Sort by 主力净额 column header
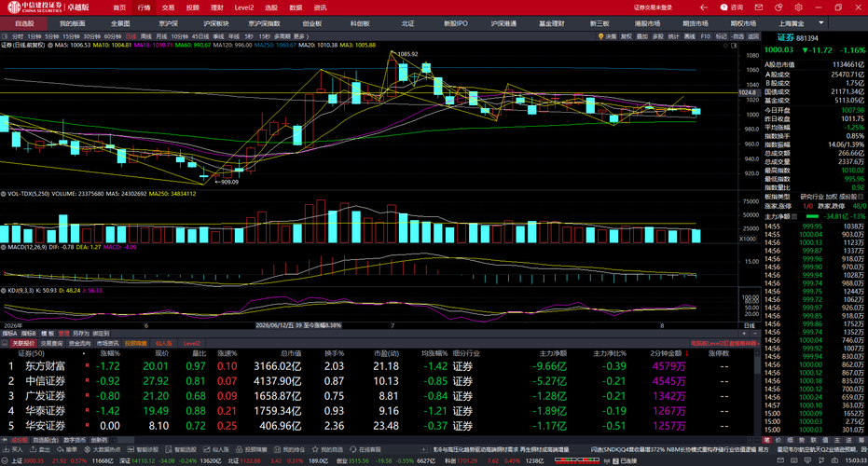Screen dimensions: 868x466 pos(553,353)
